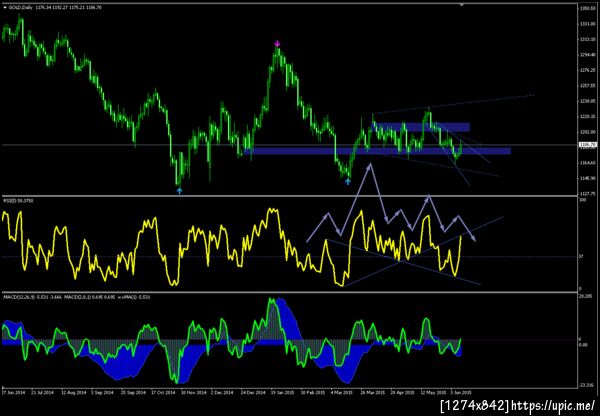600x416 pixels.
Task: Click the small triangle before GOLD,Daily title
Action: click(4, 7)
